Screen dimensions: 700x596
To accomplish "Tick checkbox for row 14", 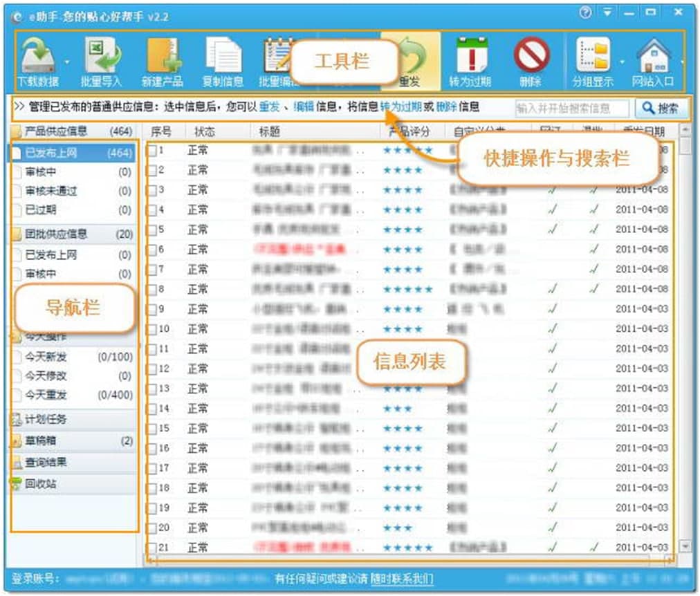I will [151, 409].
